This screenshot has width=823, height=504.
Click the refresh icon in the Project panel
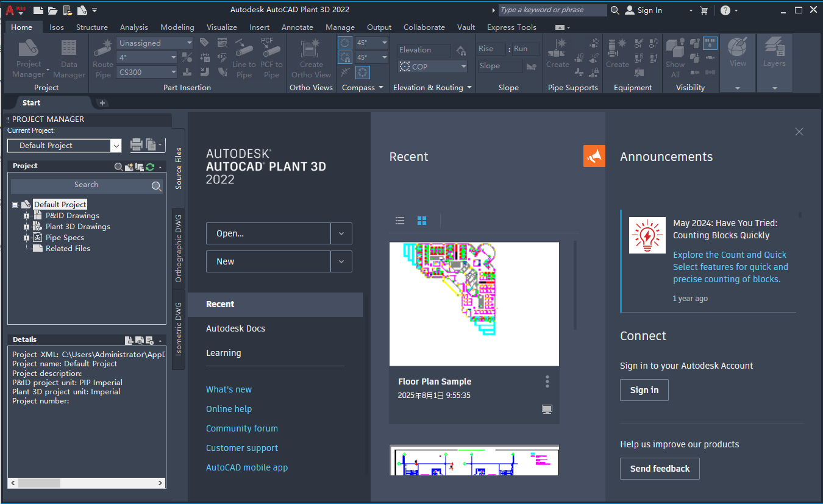pos(150,166)
